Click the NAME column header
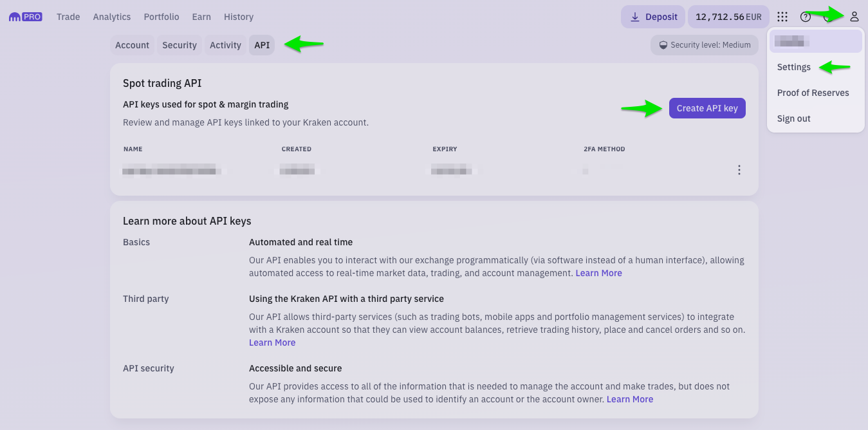868x430 pixels. 133,149
